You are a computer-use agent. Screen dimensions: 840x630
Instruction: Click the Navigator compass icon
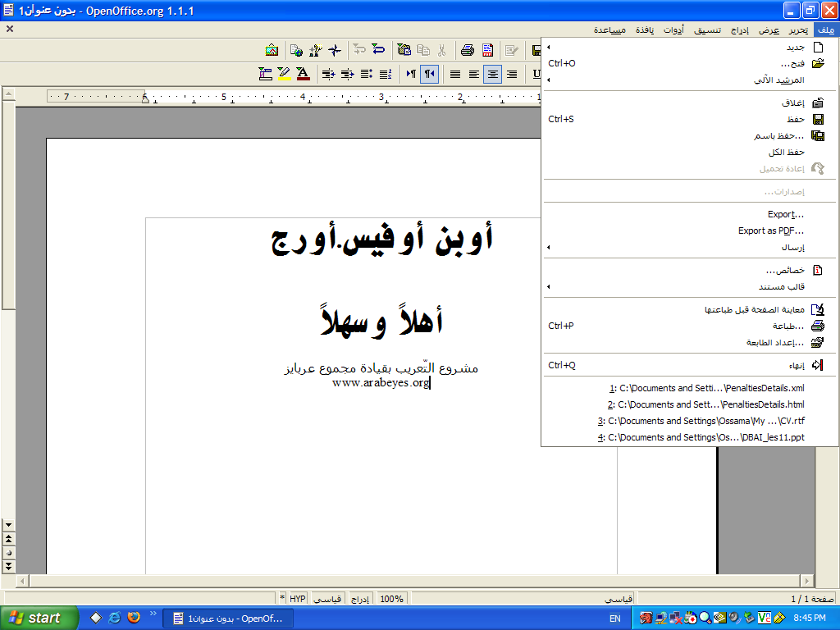click(x=333, y=50)
